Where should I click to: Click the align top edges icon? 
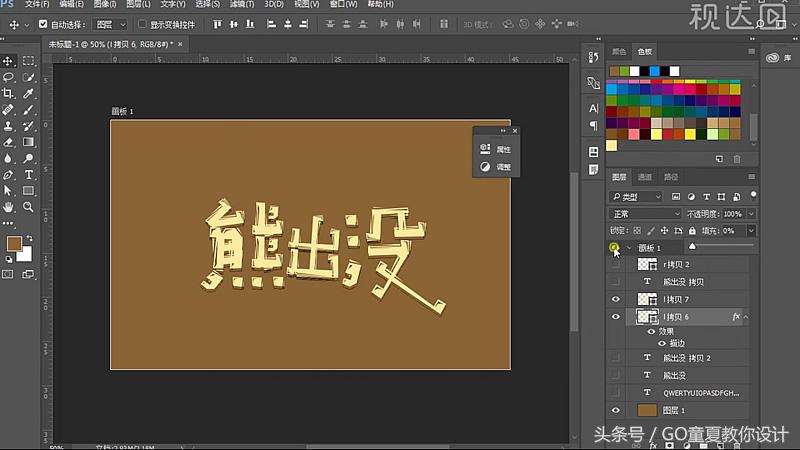pos(218,24)
